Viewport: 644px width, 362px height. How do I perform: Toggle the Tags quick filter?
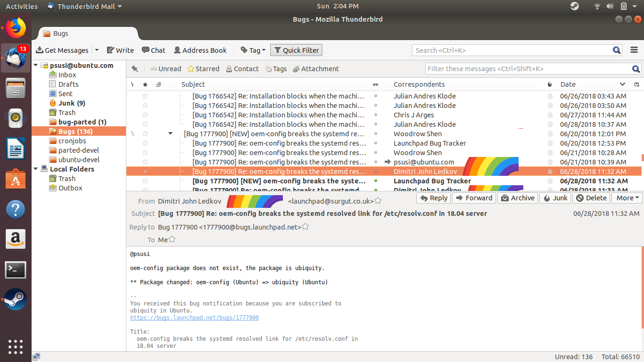[276, 69]
